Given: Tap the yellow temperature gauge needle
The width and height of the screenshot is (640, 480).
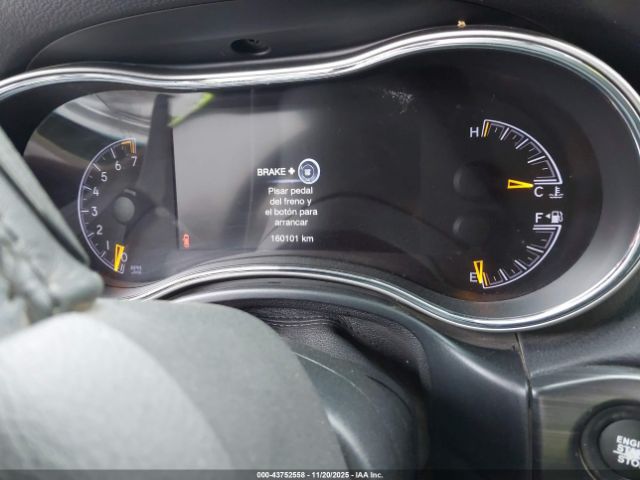Looking at the screenshot, I should [519, 184].
